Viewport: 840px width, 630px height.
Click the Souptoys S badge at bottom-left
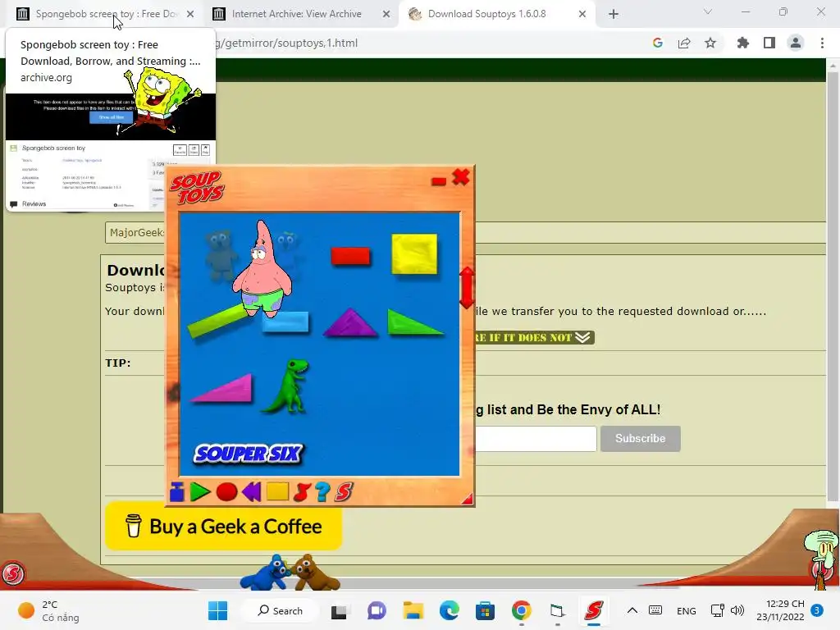13,573
